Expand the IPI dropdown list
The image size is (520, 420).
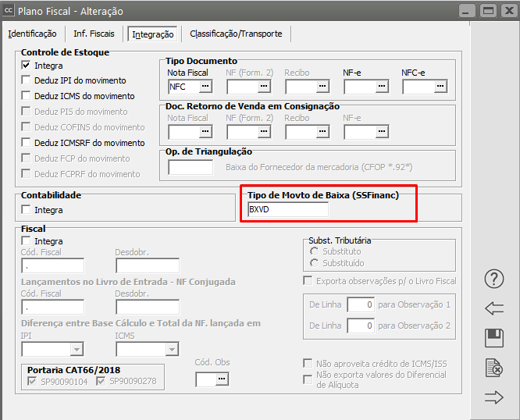pyautogui.click(x=77, y=349)
